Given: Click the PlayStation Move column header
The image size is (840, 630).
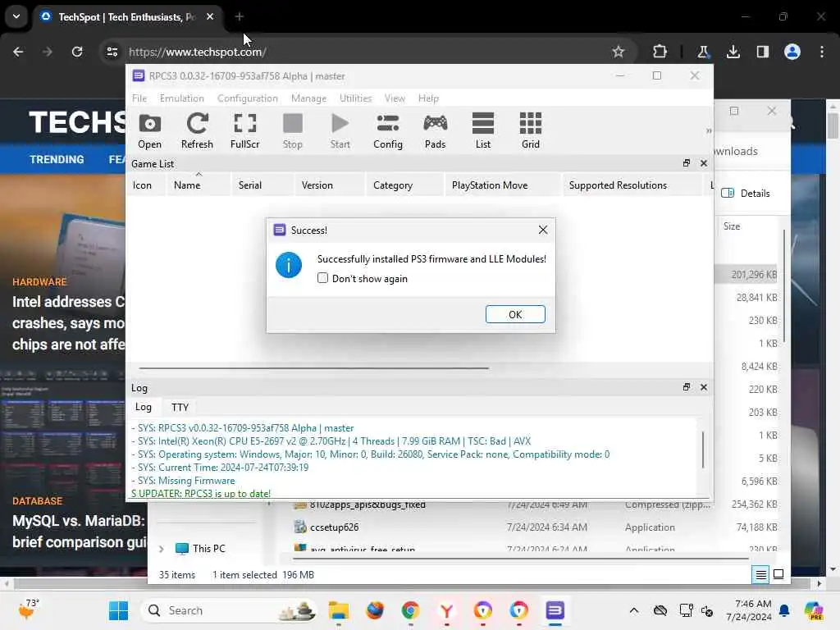Looking at the screenshot, I should click(x=504, y=185).
